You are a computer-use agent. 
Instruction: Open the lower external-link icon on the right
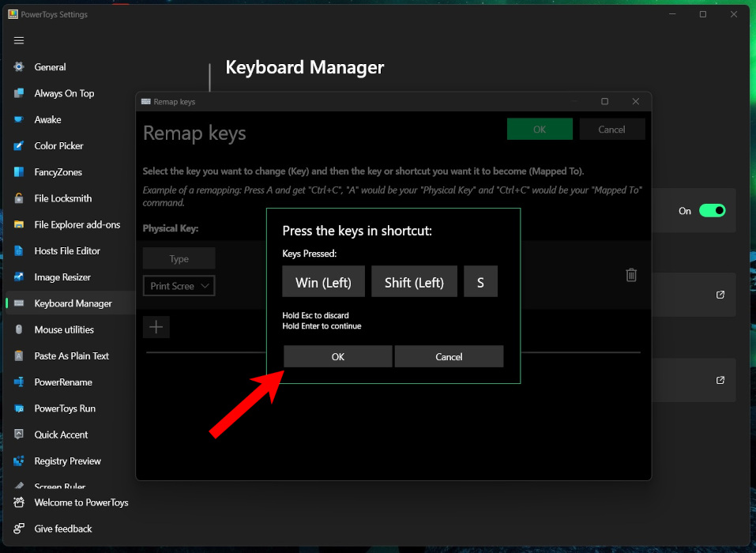pyautogui.click(x=720, y=380)
